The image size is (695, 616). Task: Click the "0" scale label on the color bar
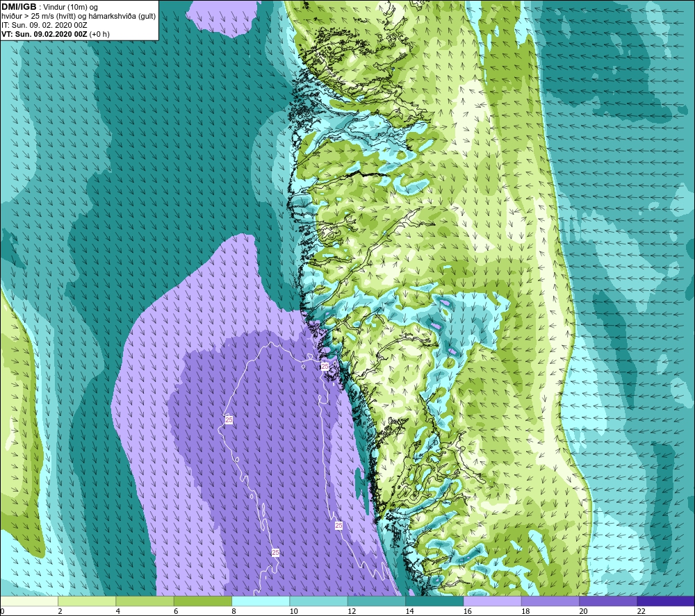point(2,611)
